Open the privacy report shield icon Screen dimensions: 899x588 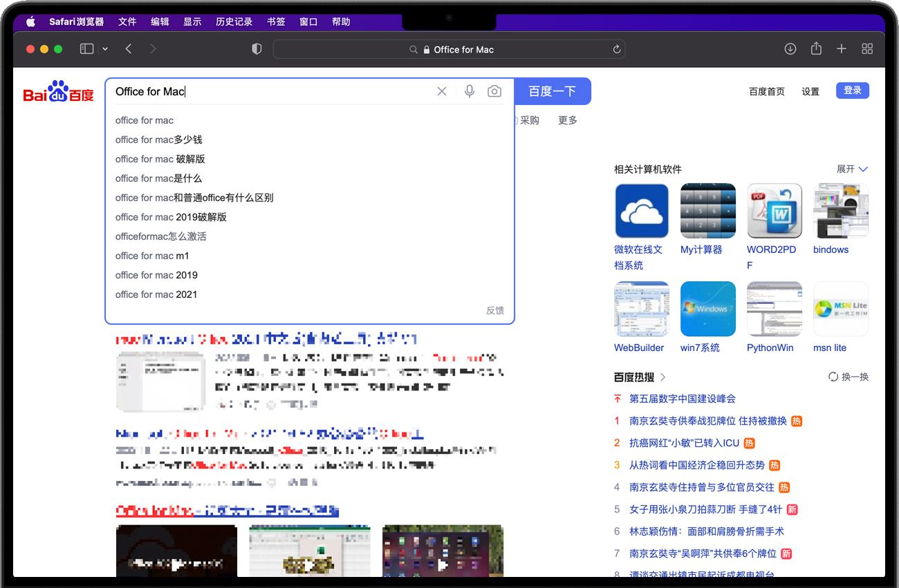(257, 49)
